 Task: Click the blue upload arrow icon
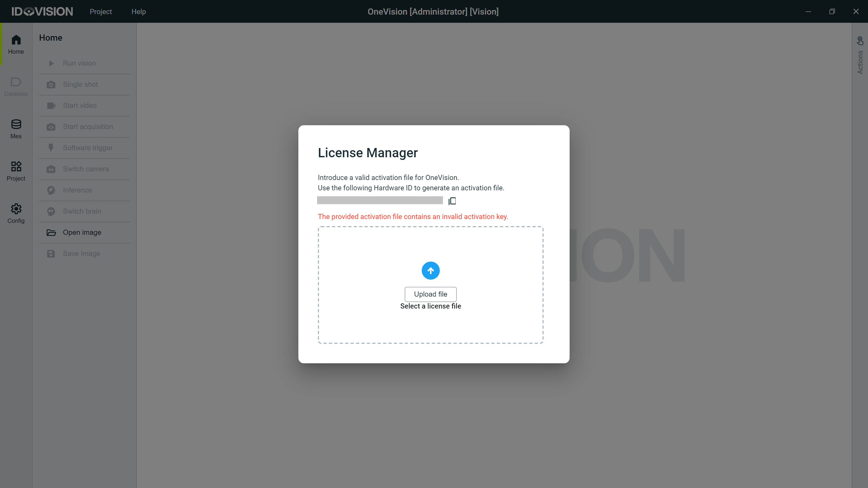[430, 271]
